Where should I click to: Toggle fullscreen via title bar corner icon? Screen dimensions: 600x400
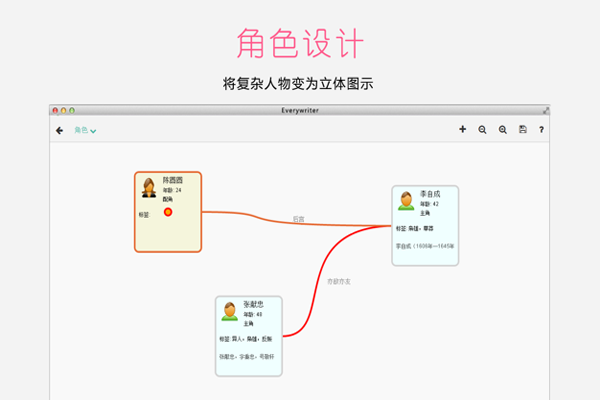click(546, 111)
